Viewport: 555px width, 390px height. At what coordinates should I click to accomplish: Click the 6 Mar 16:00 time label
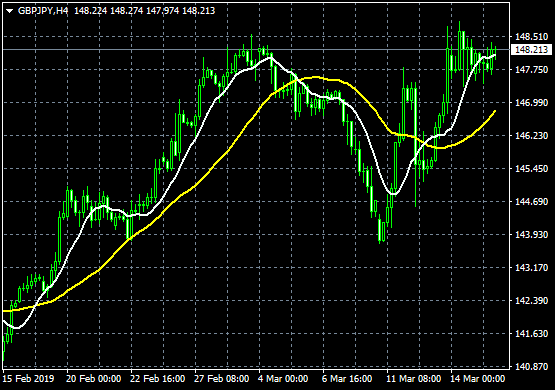[x=347, y=379]
